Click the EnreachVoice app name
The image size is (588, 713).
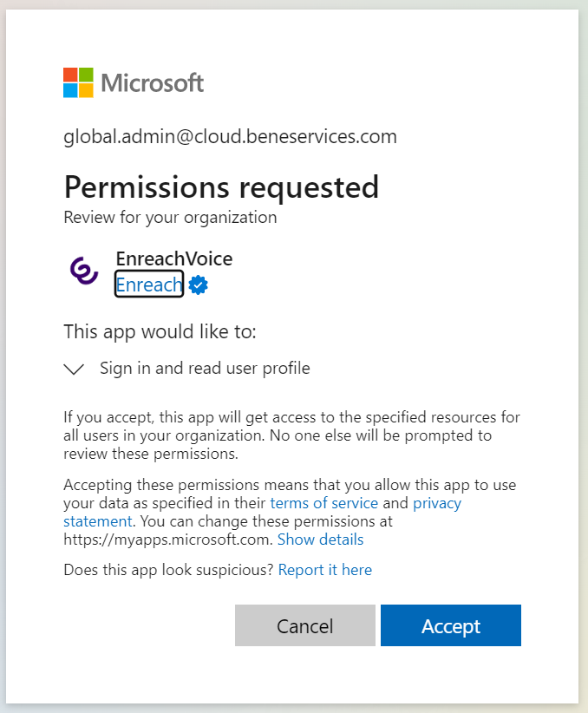click(174, 258)
